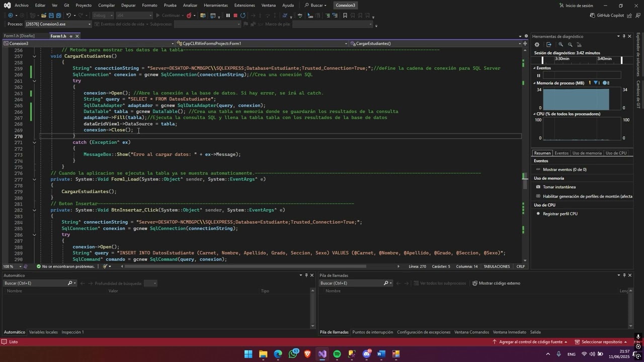Viewport: 644px width, 362px height.
Task: Click the Save All icon
Action: click(59, 16)
